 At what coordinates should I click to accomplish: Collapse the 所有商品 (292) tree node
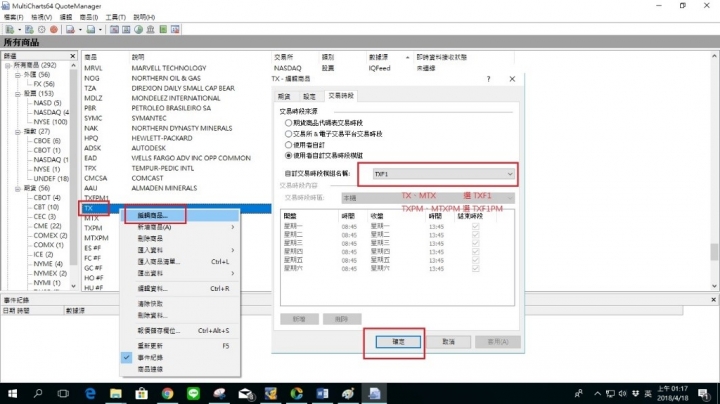[8, 65]
